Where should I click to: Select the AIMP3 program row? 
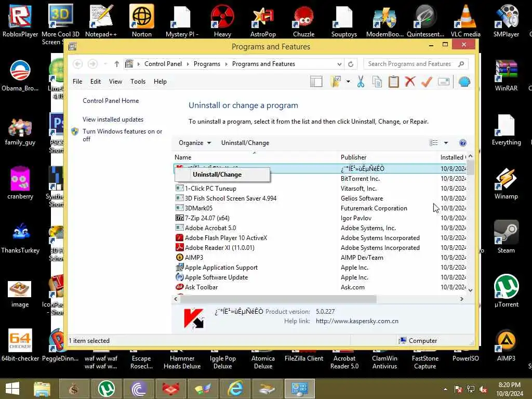[320, 258]
